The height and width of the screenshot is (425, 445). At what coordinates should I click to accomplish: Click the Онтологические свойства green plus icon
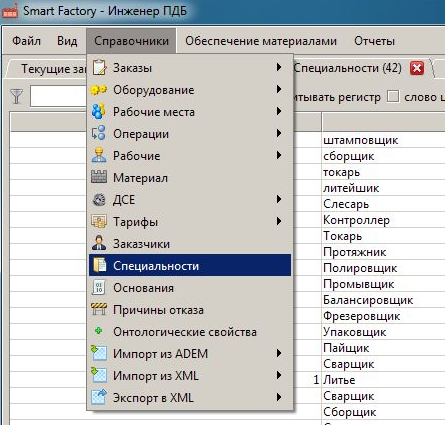[98, 331]
